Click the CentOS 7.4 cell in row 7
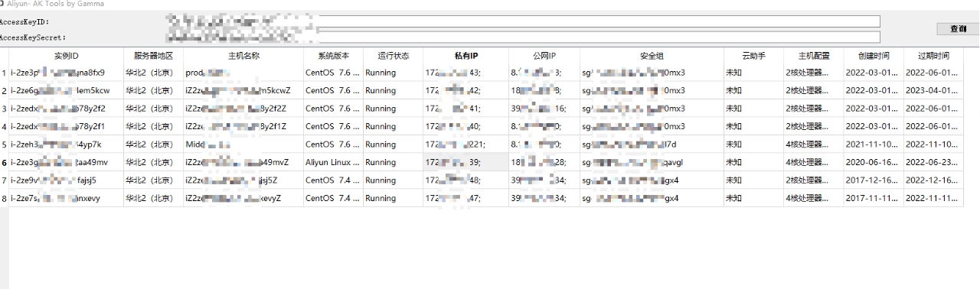 [333, 180]
